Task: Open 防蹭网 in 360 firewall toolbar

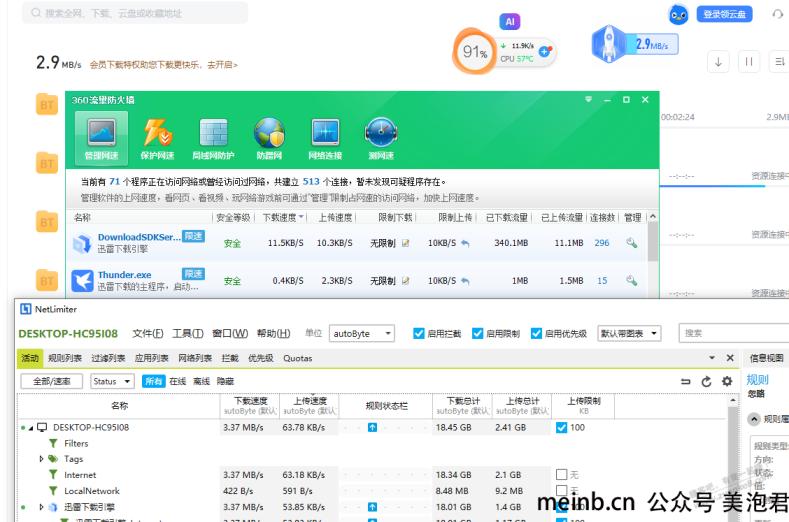Action: click(269, 138)
